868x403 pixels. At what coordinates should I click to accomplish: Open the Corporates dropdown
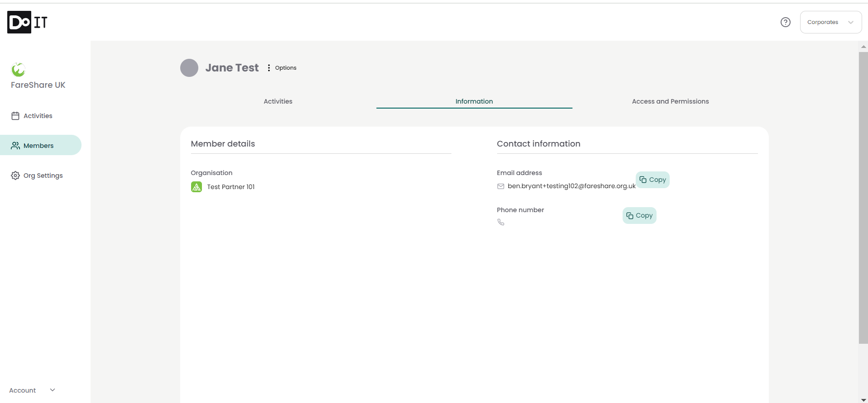pos(830,22)
